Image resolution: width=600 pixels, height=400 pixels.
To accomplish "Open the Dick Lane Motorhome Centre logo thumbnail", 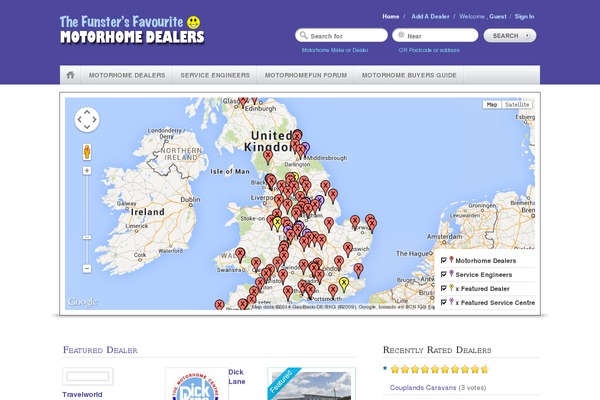I will [x=196, y=384].
